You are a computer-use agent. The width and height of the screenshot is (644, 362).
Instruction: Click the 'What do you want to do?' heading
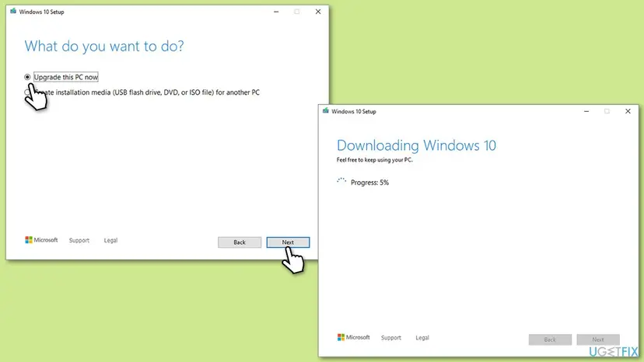(104, 46)
